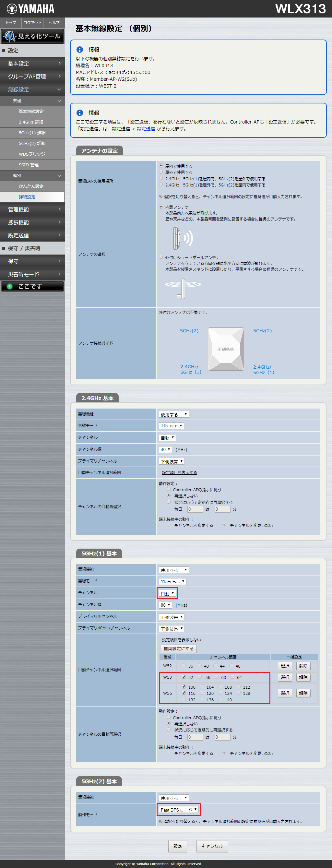The width and height of the screenshot is (332, 868).
Task: Expand 管理機能 sidebar menu
Action: click(x=32, y=209)
